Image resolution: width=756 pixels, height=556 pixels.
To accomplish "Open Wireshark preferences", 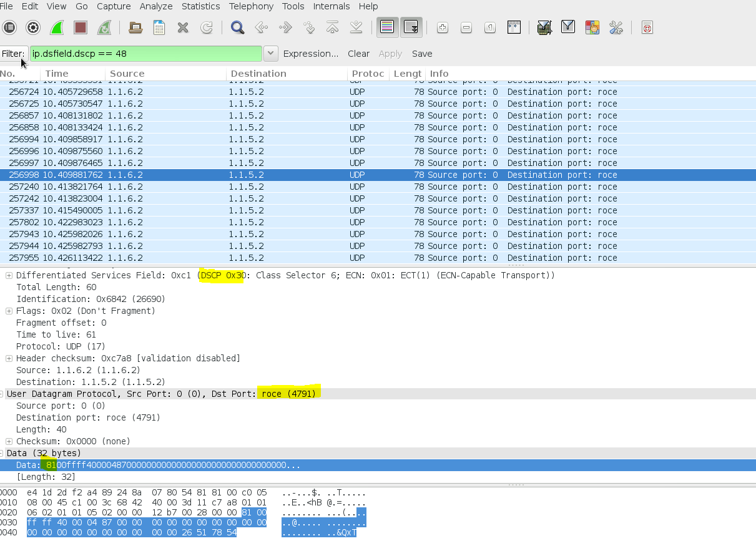I will click(x=615, y=27).
